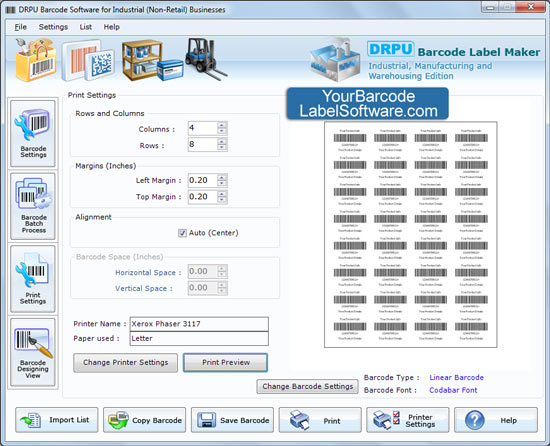Increase Horizontal Space with up arrow
550x446 pixels.
(x=222, y=268)
